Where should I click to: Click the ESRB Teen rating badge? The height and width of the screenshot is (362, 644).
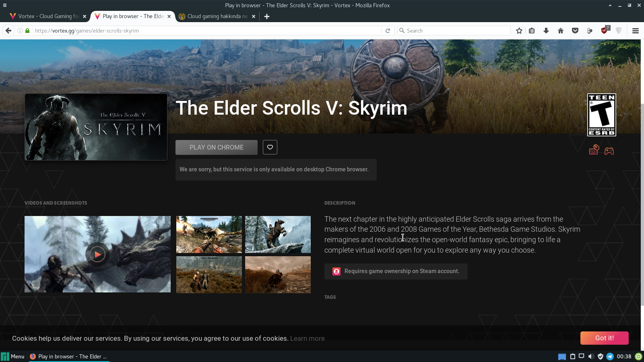pos(602,115)
